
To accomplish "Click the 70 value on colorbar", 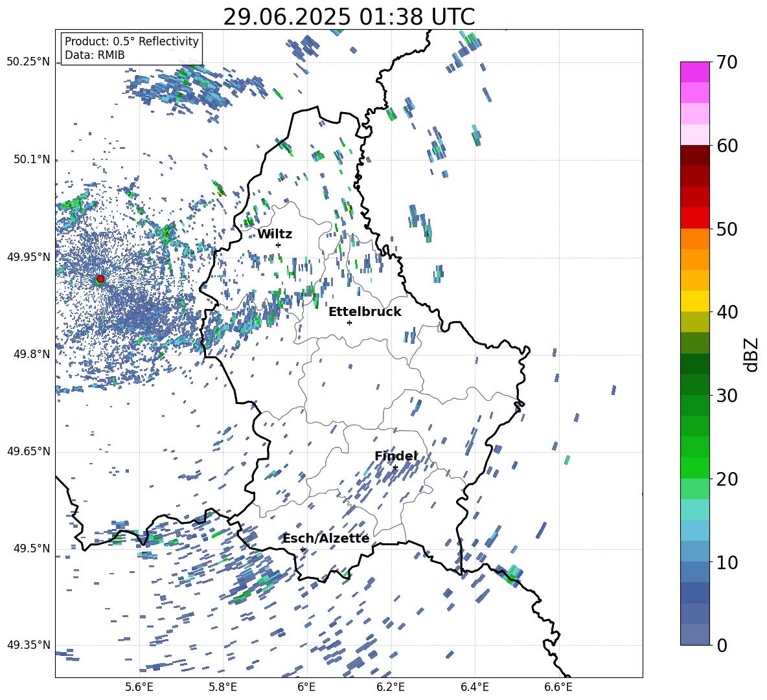I will (x=727, y=62).
